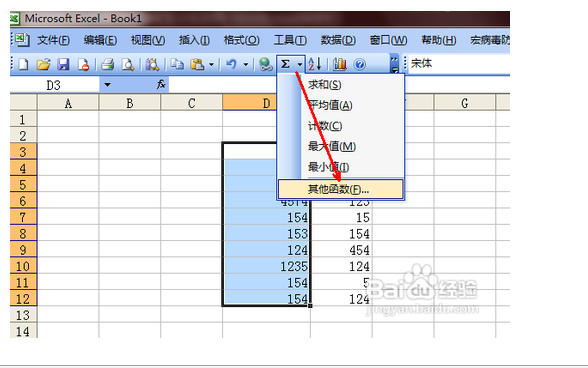Click cell D10 containing 1235

[x=266, y=266]
